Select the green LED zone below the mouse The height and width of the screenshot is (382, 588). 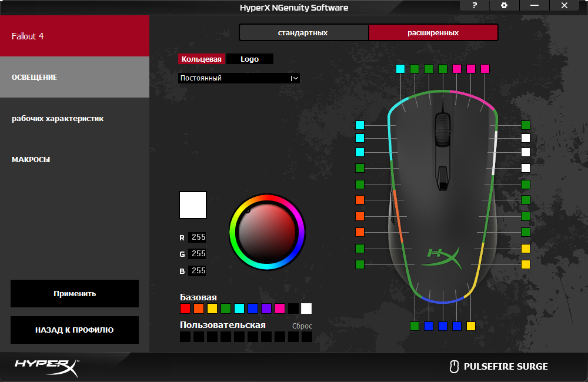click(415, 326)
